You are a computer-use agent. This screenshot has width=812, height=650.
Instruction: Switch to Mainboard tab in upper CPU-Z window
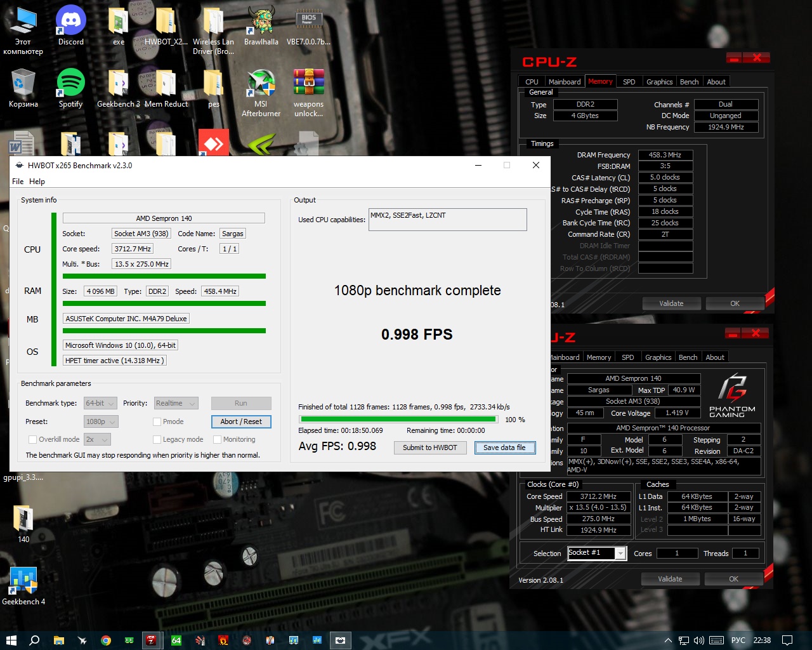(565, 82)
